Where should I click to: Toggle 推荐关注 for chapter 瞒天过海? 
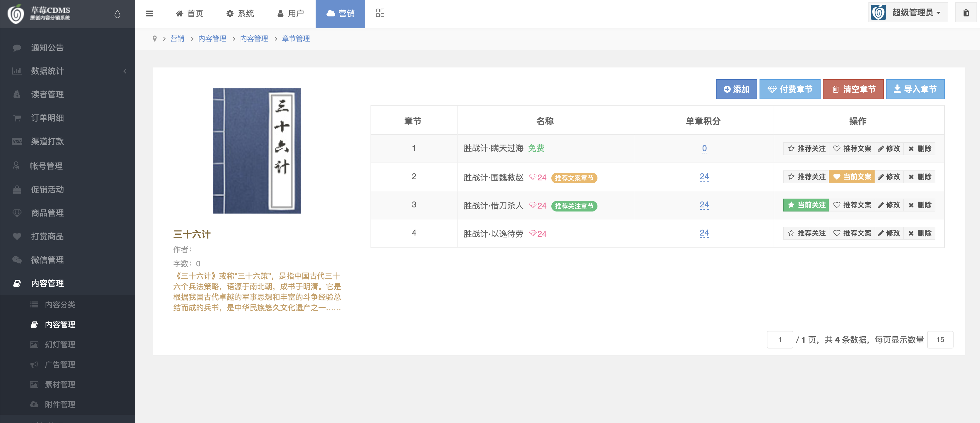point(806,149)
